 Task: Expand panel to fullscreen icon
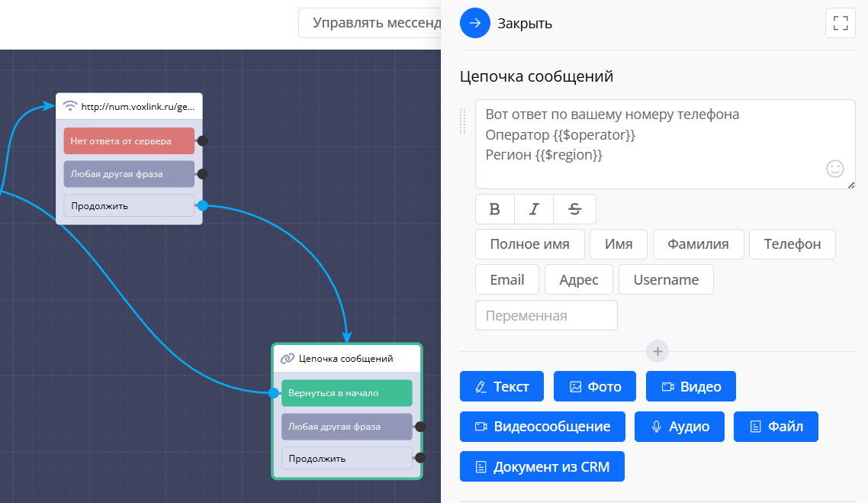[x=841, y=23]
